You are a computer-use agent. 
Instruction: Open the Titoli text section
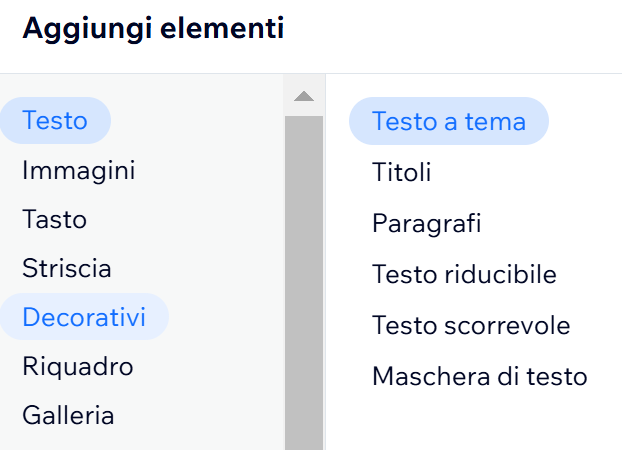pyautogui.click(x=401, y=172)
